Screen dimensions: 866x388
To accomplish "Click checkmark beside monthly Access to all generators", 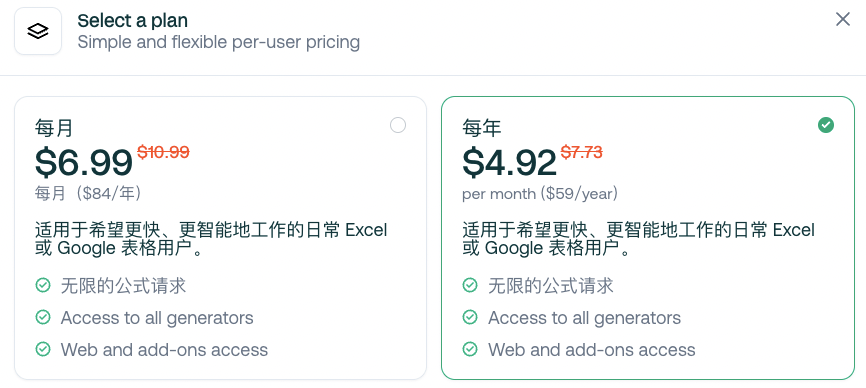I will 43,317.
